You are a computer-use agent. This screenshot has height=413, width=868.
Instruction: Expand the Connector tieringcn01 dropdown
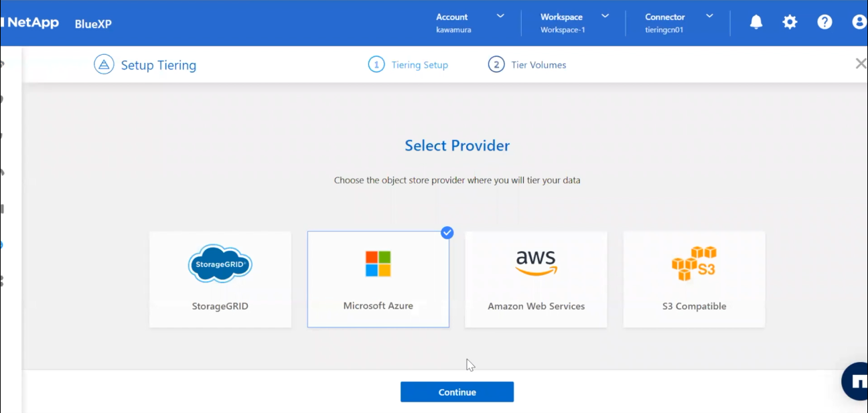click(x=679, y=23)
